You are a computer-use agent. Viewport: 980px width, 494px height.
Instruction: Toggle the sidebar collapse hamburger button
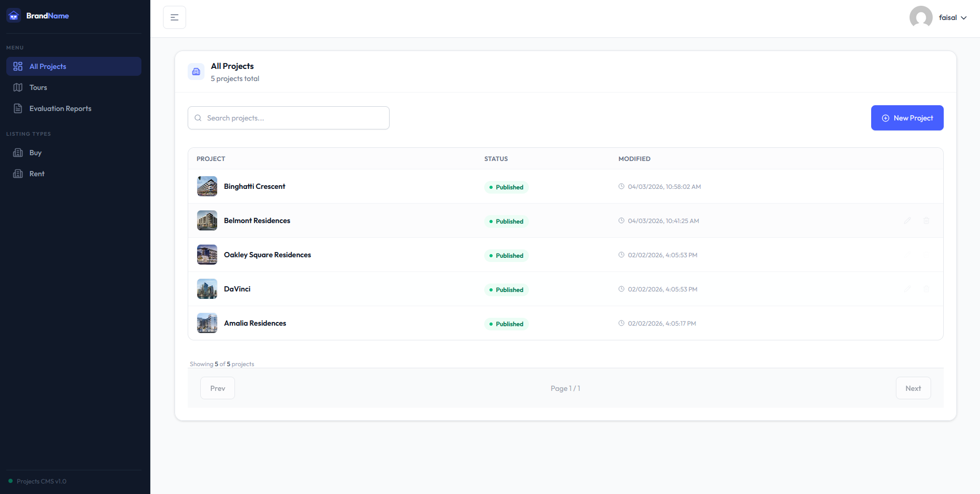click(175, 17)
